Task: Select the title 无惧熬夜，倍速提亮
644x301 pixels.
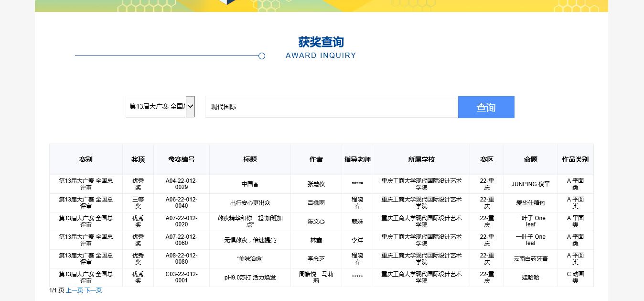Action: [x=250, y=240]
